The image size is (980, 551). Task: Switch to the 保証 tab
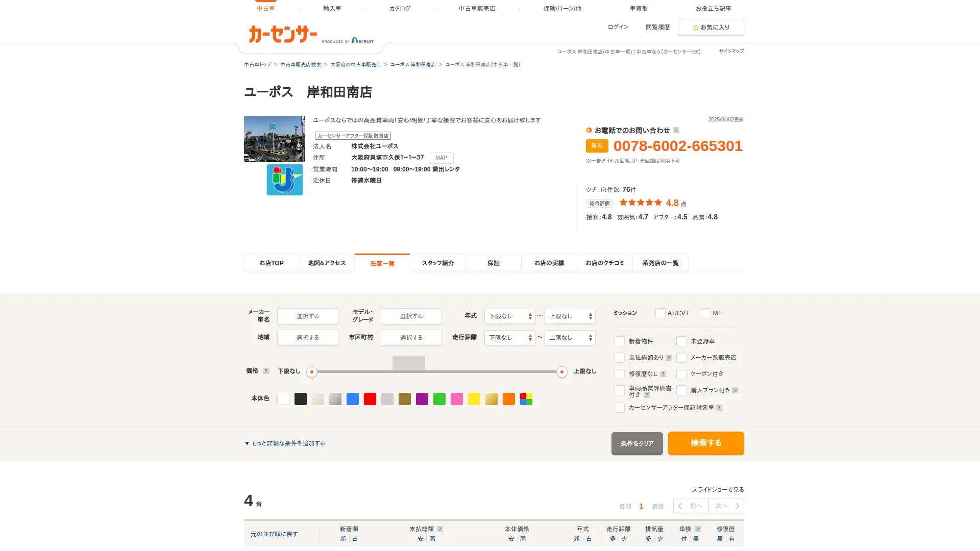(494, 263)
